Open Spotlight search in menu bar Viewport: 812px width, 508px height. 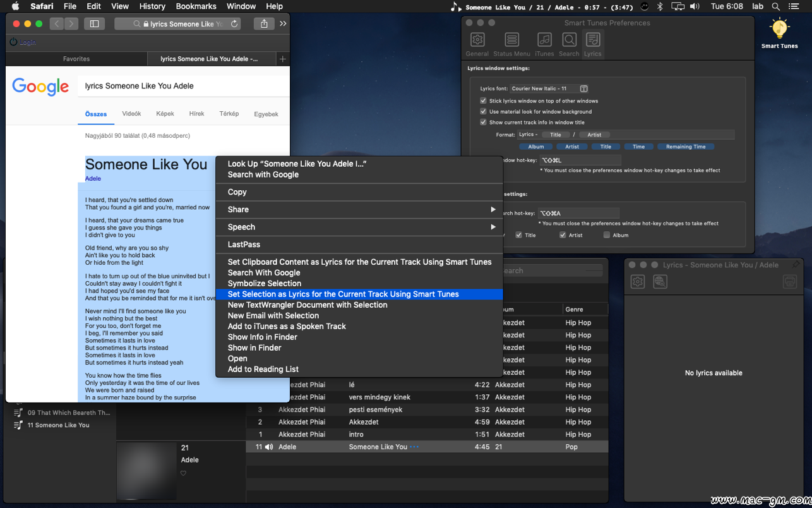[775, 6]
